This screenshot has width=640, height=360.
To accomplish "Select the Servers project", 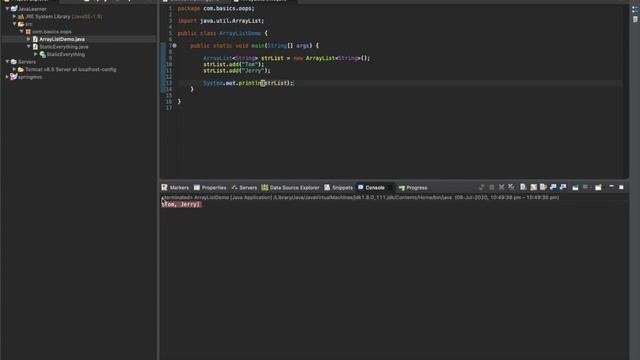I will 27,62.
